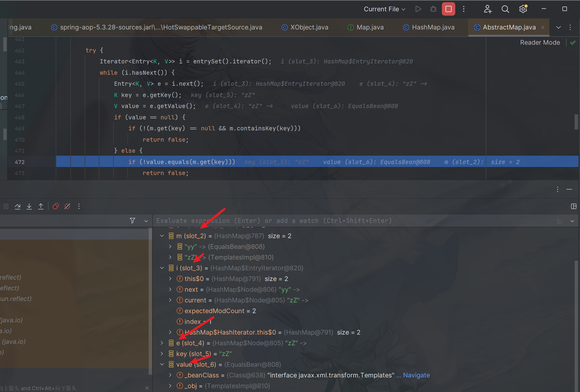This screenshot has width=580, height=392.
Task: Switch to HotSwappableTargetSource.java tab
Action: click(157, 27)
